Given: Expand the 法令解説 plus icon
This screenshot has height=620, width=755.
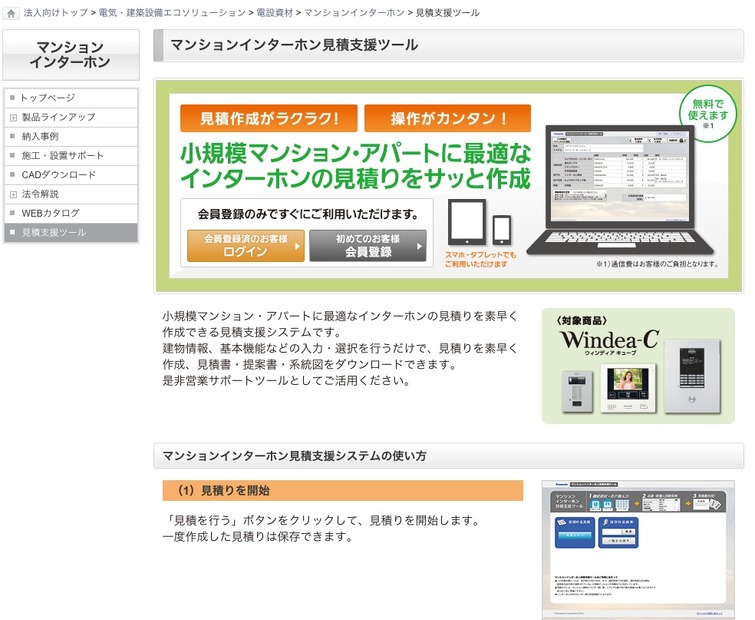Looking at the screenshot, I should point(13,194).
